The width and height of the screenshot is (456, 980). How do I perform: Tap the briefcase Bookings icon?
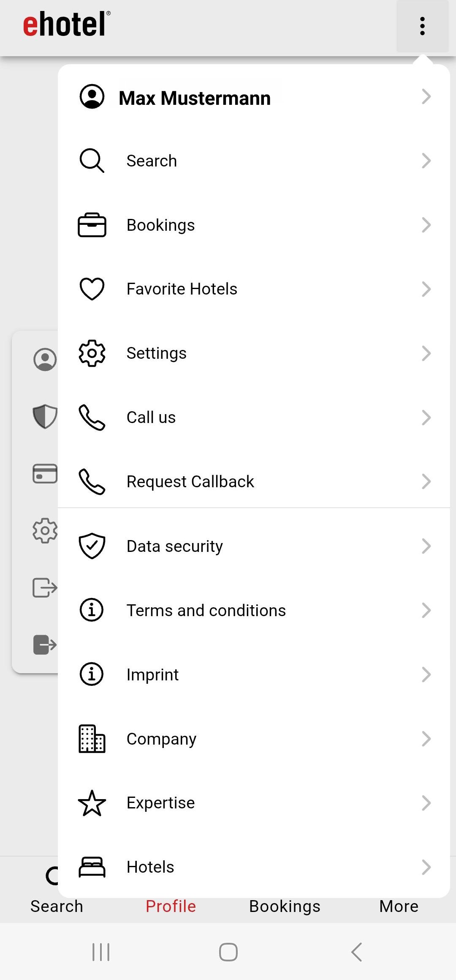point(92,225)
